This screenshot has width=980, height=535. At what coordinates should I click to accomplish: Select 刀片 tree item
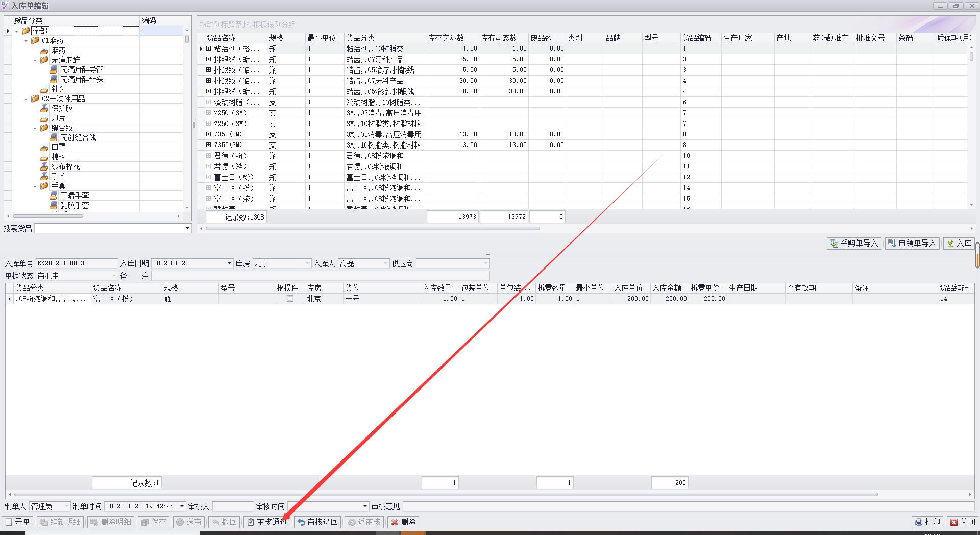[x=58, y=118]
